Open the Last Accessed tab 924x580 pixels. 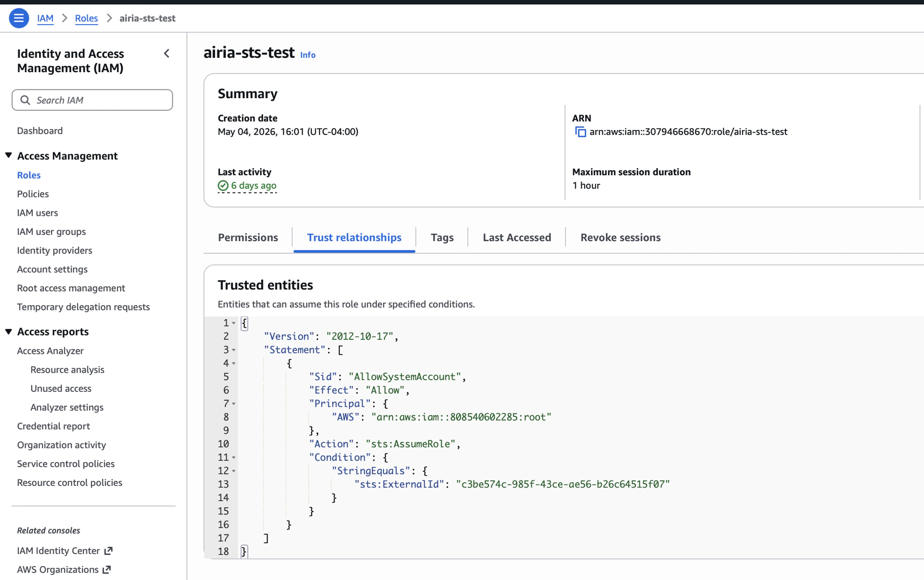point(517,237)
